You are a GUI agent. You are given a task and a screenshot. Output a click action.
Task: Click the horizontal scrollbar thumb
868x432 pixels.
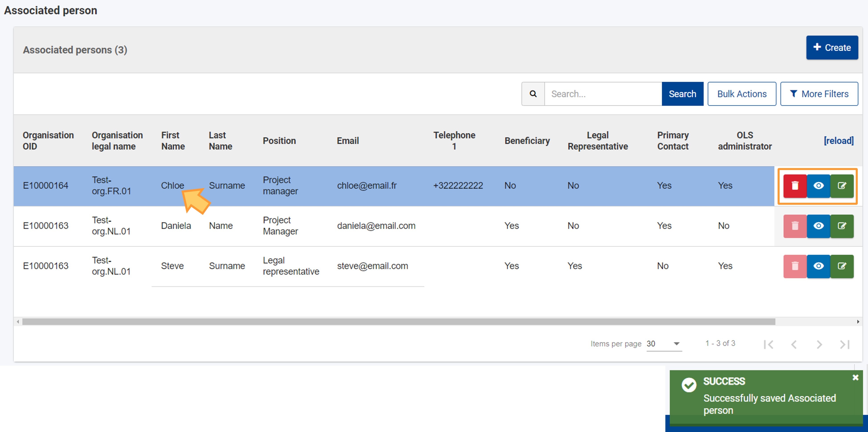[399, 322]
